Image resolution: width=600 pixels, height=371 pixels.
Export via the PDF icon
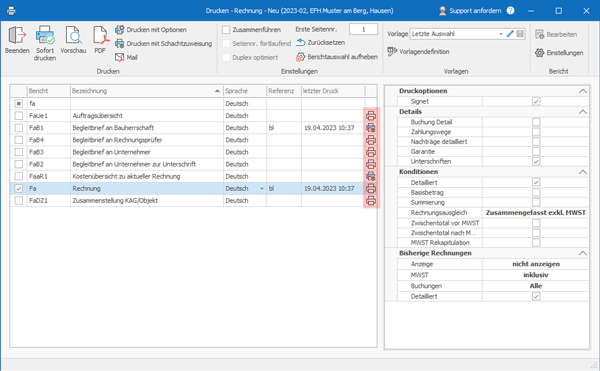point(100,35)
